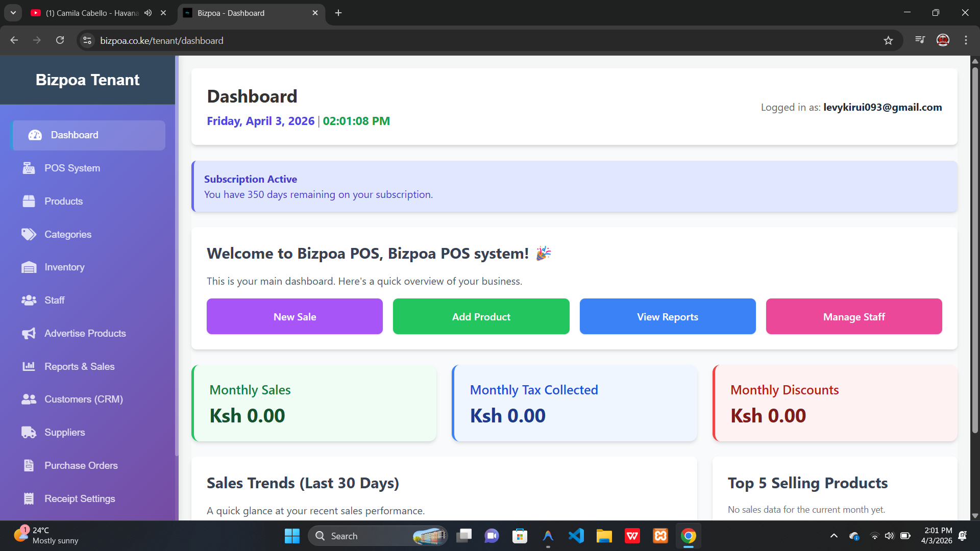980x551 pixels.
Task: Click the Categories tag icon
Action: tap(29, 234)
